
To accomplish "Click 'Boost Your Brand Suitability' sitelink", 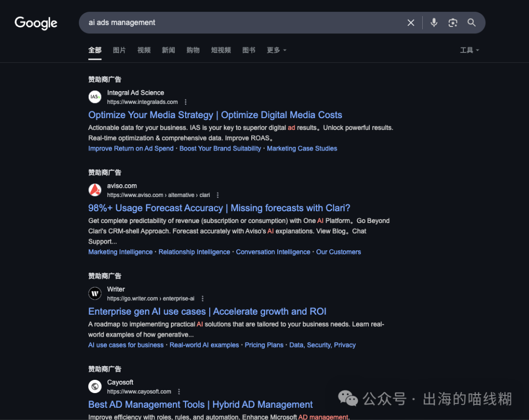I will click(x=220, y=148).
